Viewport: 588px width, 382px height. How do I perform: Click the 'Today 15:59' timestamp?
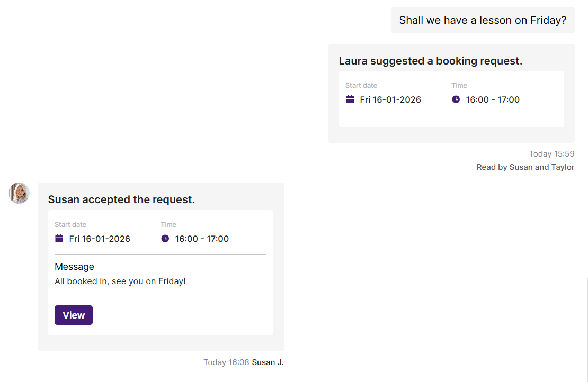(551, 154)
